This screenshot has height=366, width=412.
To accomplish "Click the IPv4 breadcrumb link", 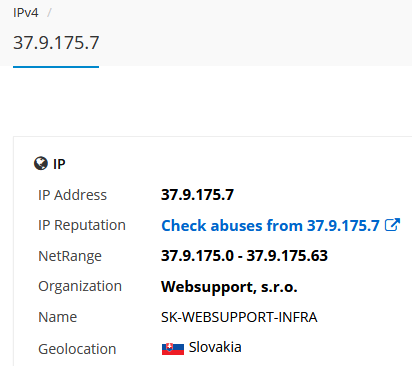I will [26, 13].
